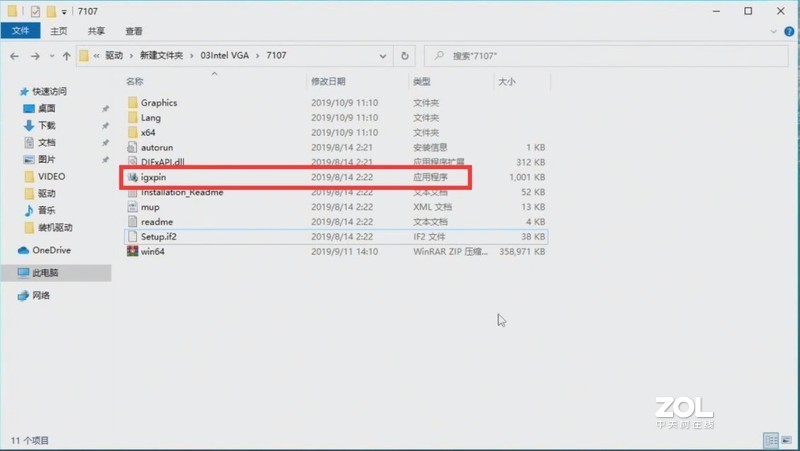The width and height of the screenshot is (800, 451).
Task: Open the Graphics folder icon
Action: 133,103
